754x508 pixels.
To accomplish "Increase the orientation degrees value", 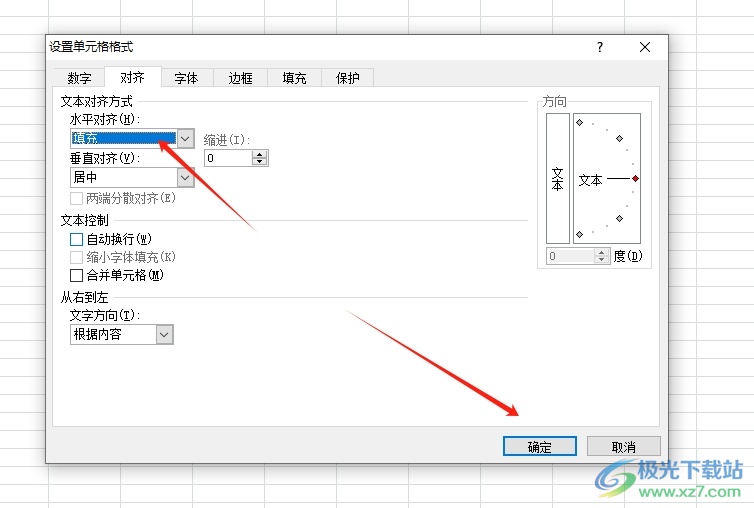I will (601, 253).
